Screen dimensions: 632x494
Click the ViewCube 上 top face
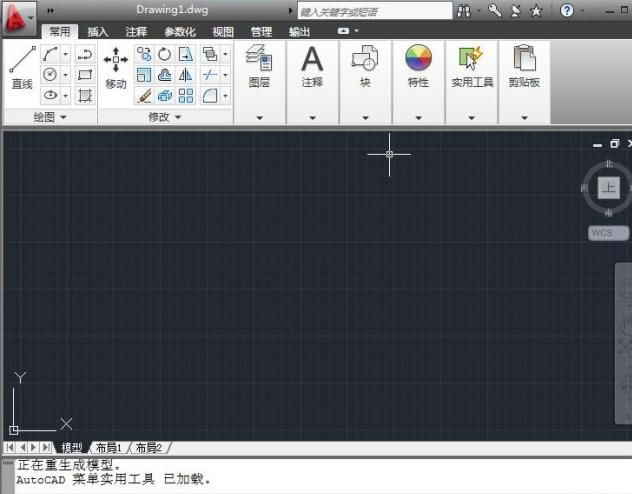pos(608,187)
